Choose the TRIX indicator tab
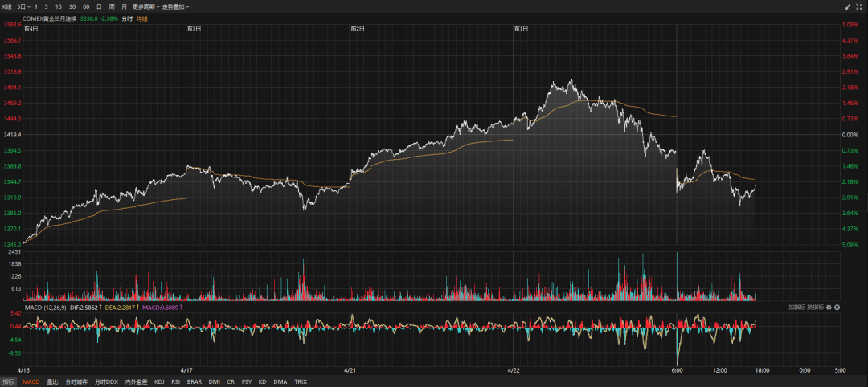Image resolution: width=868 pixels, height=387 pixels. click(301, 381)
